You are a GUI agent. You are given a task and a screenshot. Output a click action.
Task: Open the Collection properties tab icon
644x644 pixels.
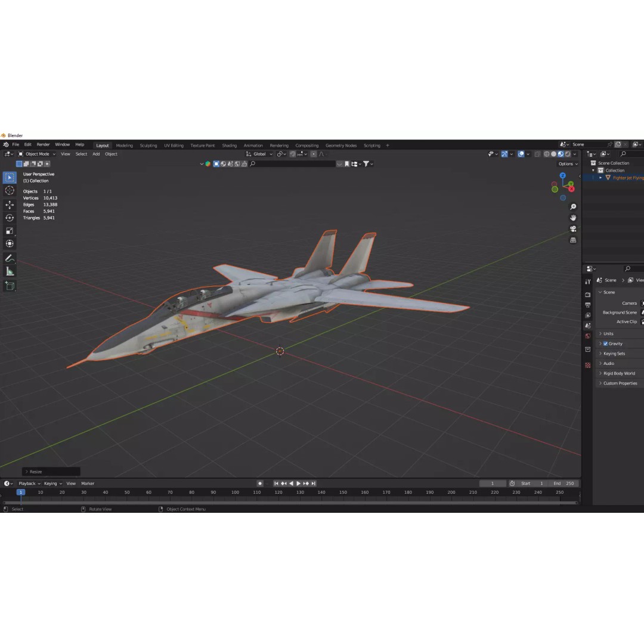tap(588, 349)
